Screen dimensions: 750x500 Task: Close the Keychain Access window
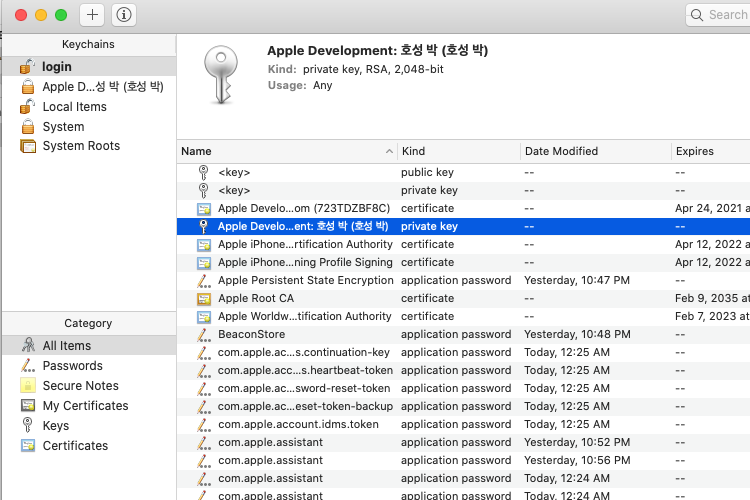[21, 15]
